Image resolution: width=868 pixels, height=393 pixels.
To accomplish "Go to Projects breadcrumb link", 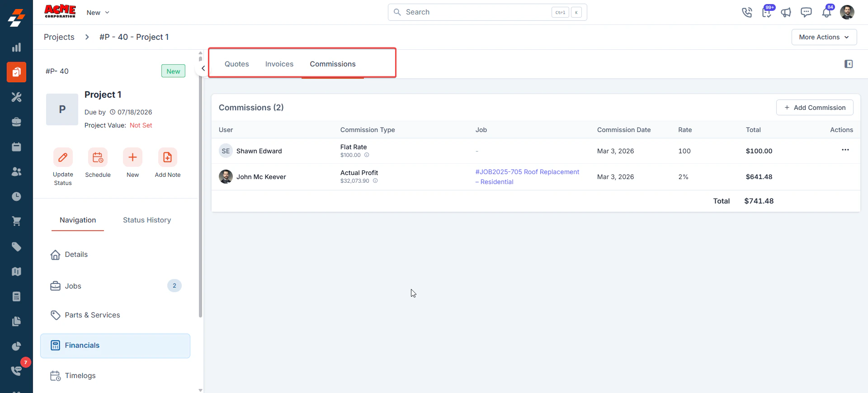I will [59, 37].
